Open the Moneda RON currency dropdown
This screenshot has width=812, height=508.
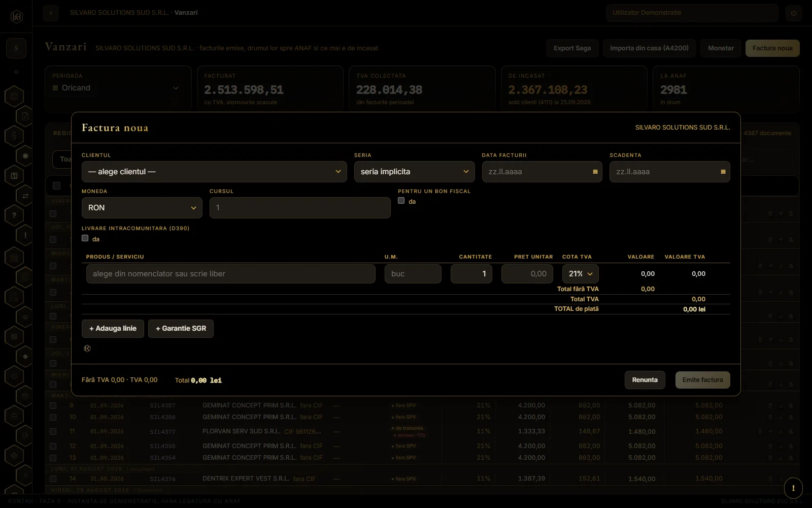click(142, 208)
